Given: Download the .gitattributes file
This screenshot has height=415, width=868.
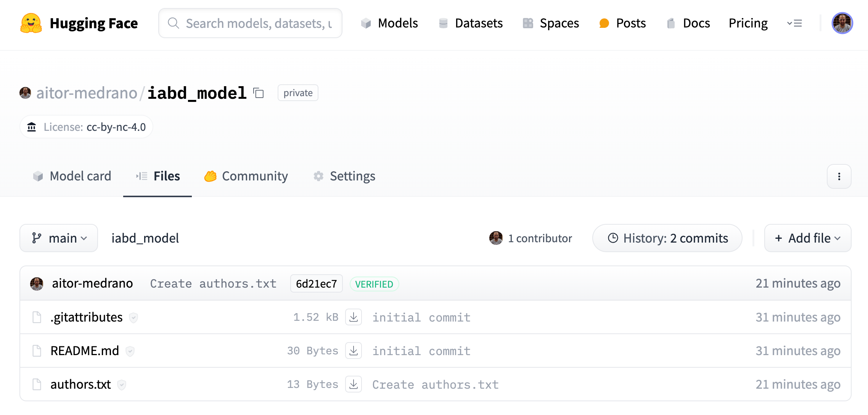Looking at the screenshot, I should 354,317.
